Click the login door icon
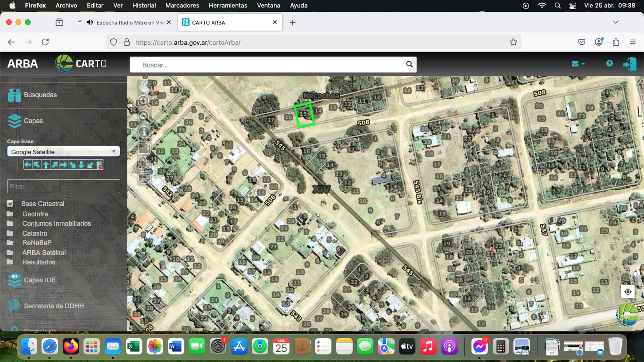This screenshot has height=362, width=644. coord(630,64)
